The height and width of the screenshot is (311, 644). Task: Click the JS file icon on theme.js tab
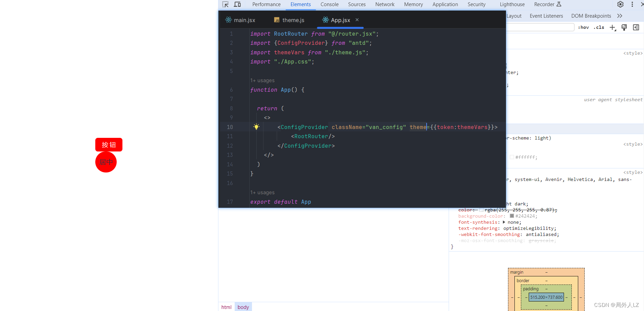coord(277,20)
